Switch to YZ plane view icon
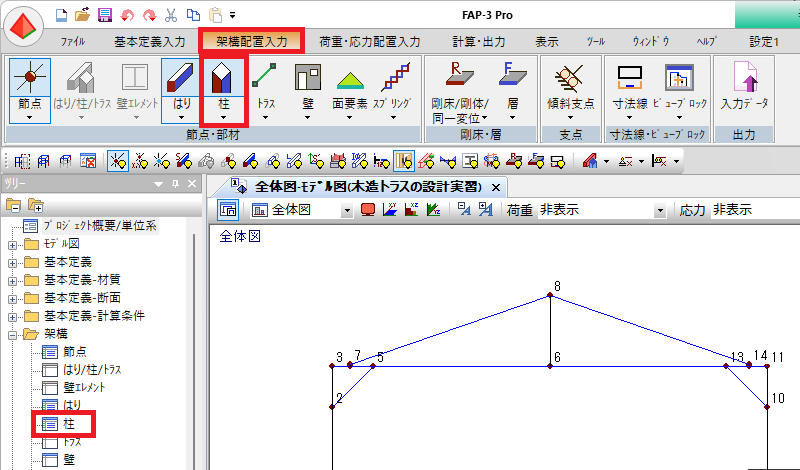Image resolution: width=800 pixels, height=470 pixels. (x=433, y=209)
